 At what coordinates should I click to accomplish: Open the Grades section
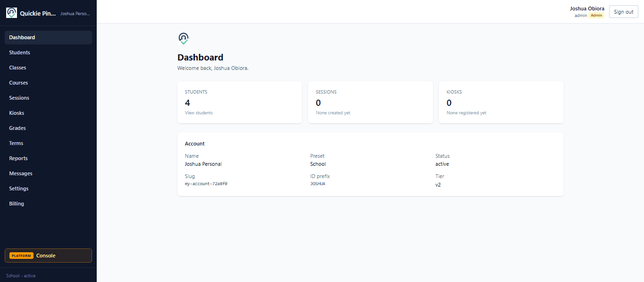tap(48, 128)
